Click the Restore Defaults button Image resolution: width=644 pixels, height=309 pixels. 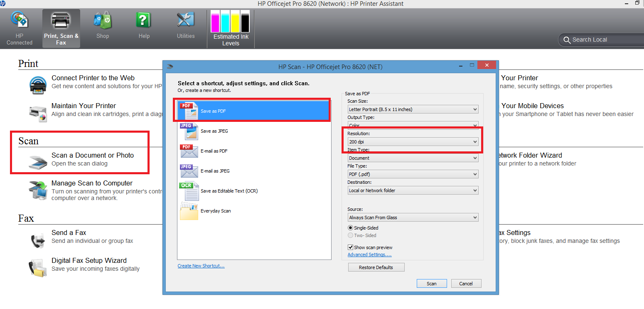(376, 267)
